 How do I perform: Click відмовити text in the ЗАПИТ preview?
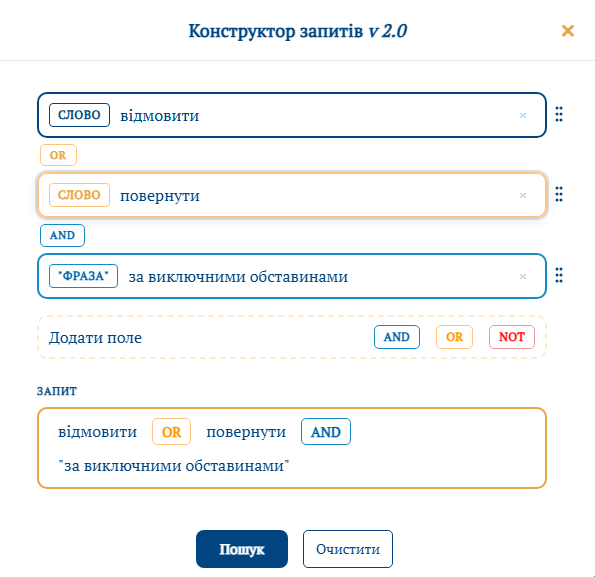[x=97, y=432]
